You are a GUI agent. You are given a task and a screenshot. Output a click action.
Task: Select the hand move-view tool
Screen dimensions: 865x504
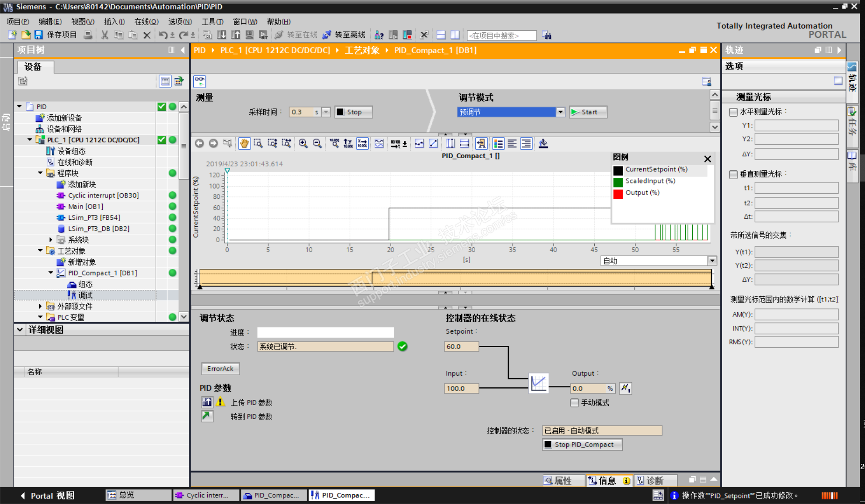(x=244, y=143)
